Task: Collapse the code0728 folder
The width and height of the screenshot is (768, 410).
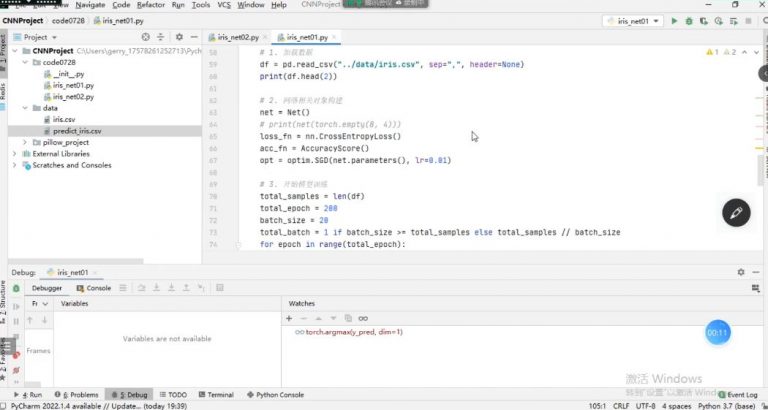Action: pos(25,62)
